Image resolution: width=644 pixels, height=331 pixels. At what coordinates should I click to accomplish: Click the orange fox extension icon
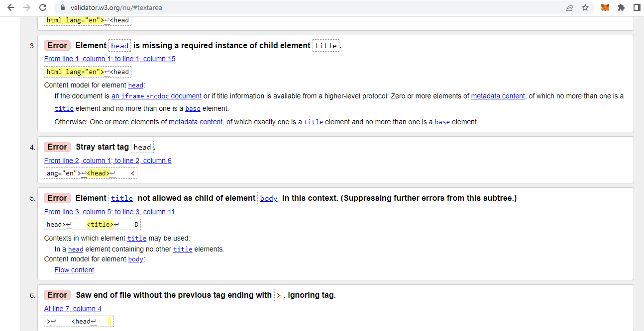(605, 8)
